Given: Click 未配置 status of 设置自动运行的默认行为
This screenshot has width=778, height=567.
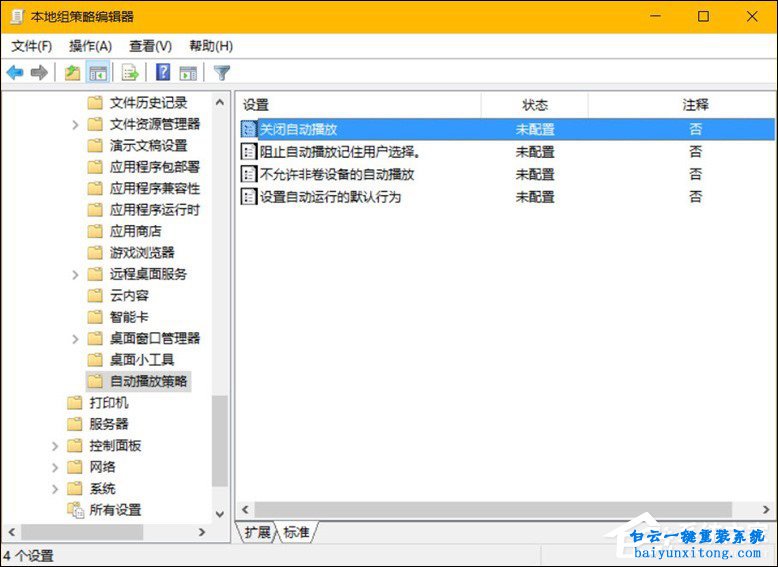Looking at the screenshot, I should [x=534, y=197].
